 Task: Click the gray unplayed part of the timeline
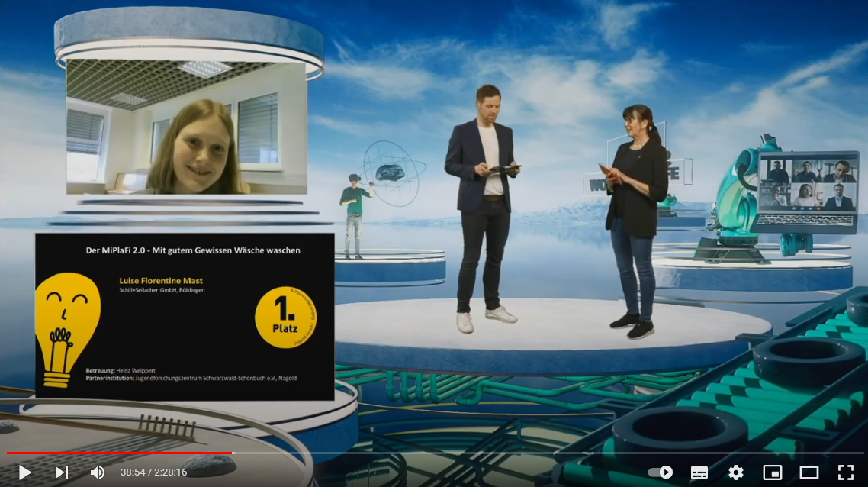pos(534,453)
